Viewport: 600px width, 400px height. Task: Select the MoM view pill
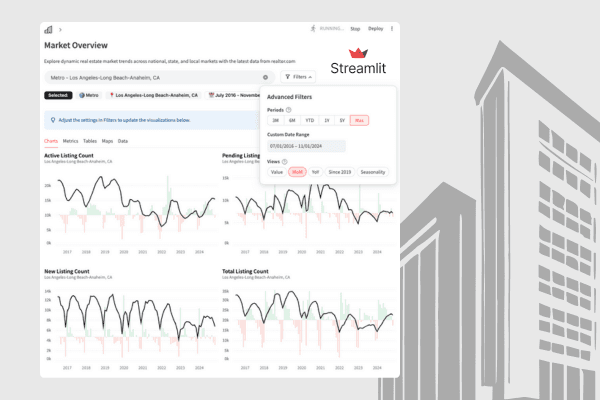pyautogui.click(x=297, y=172)
